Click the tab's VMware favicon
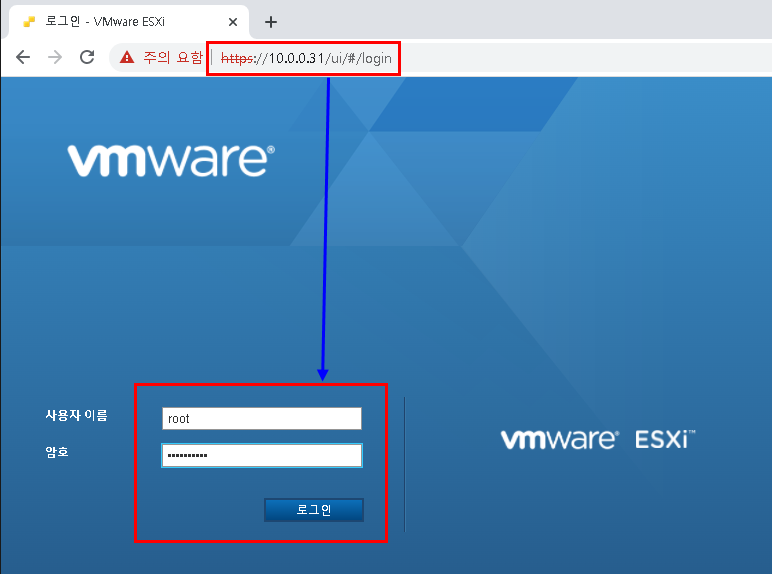Screen dimensions: 772x574 tap(29, 22)
